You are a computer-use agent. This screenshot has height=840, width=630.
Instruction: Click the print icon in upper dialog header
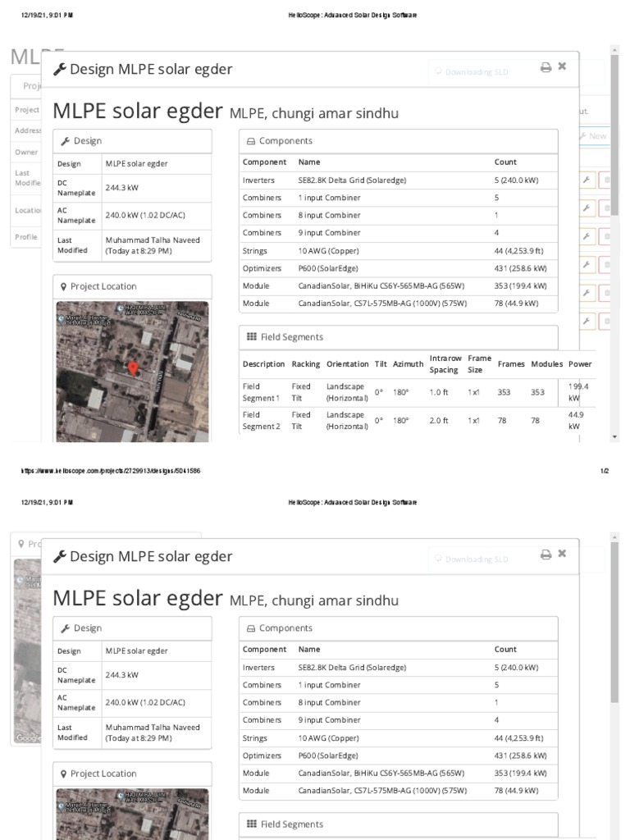point(546,67)
